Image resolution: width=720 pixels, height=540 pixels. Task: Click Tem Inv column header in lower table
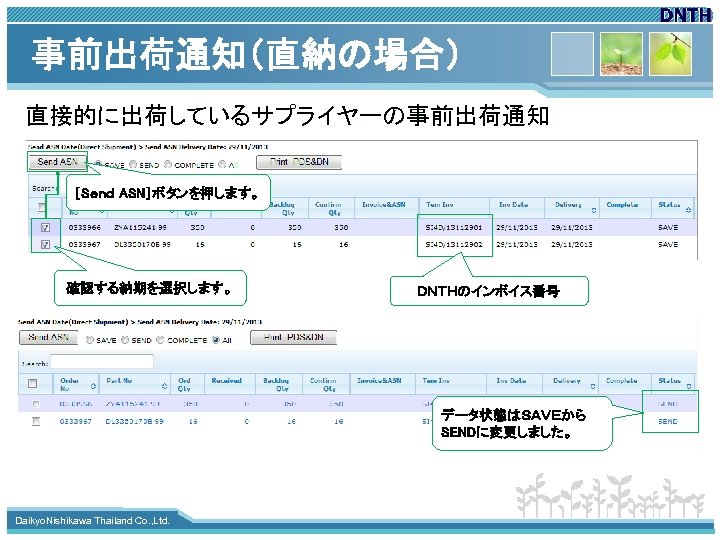[x=436, y=381]
